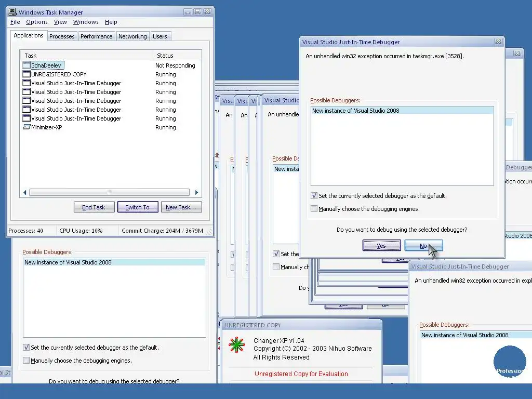This screenshot has height=399, width=532.
Task: Open the File menu in Task Manager
Action: point(15,22)
